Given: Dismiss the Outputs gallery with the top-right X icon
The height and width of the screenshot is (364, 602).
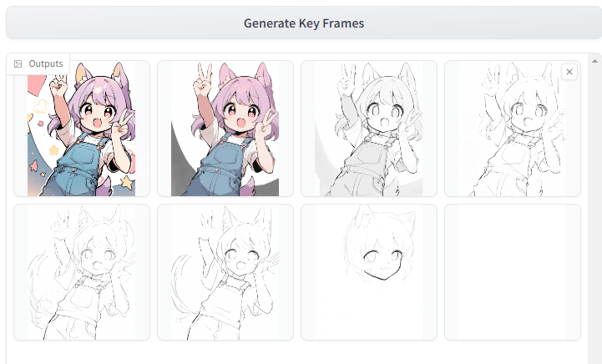Looking at the screenshot, I should (569, 72).
